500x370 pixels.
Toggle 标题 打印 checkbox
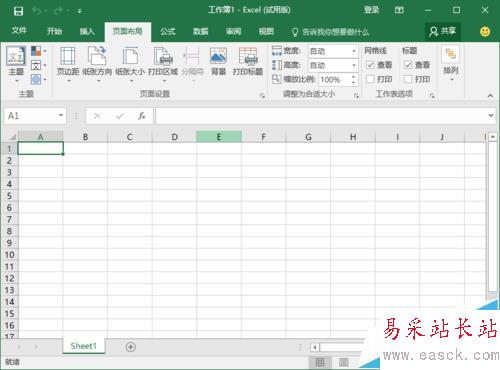tap(408, 79)
